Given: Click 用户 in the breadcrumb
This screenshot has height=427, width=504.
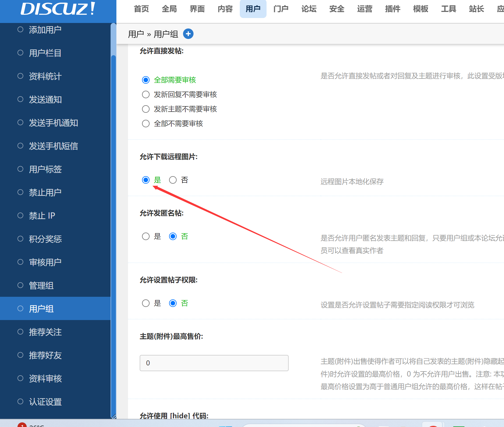Looking at the screenshot, I should pyautogui.click(x=136, y=34).
